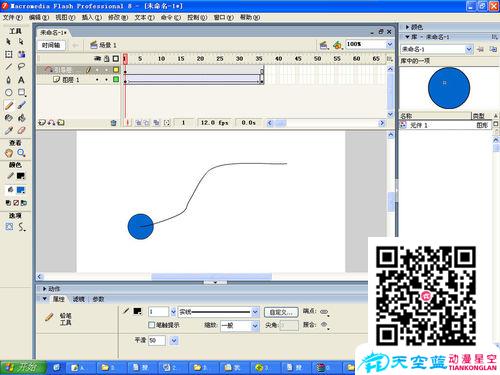Image resolution: width=500 pixels, height=375 pixels.
Task: Pick the Lasso tool
Action: pos(21,67)
